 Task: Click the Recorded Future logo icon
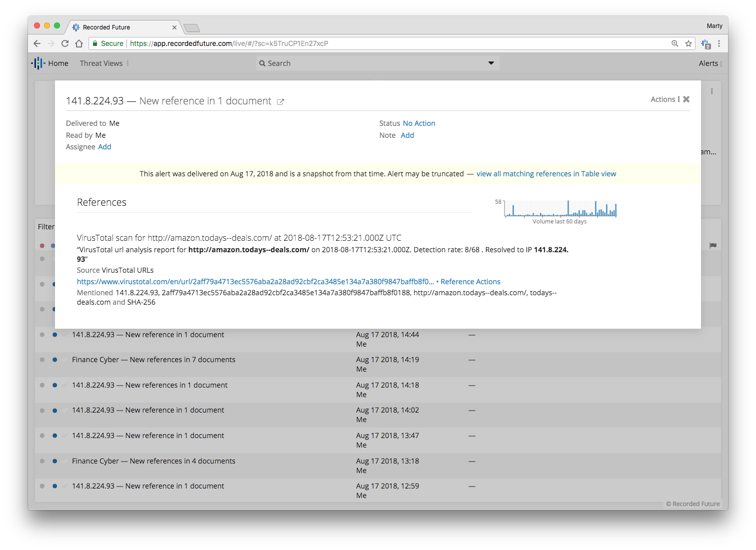click(38, 63)
